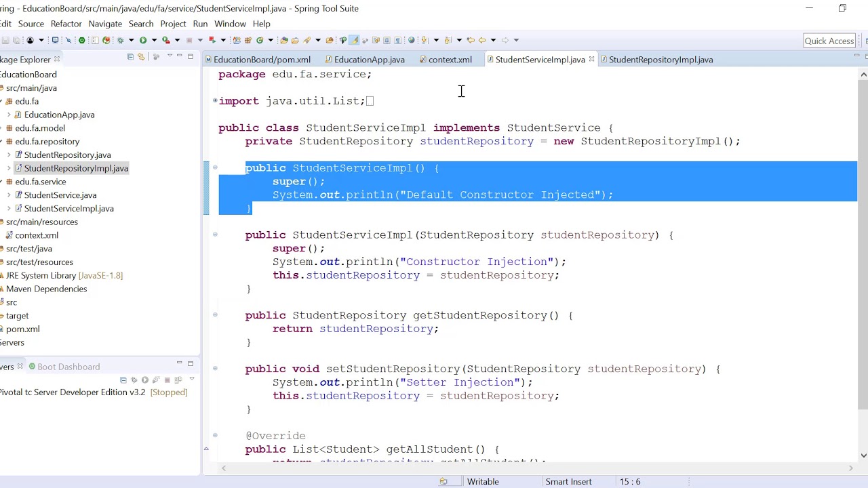Select JRE System Library node
The height and width of the screenshot is (488, 868).
tap(64, 276)
